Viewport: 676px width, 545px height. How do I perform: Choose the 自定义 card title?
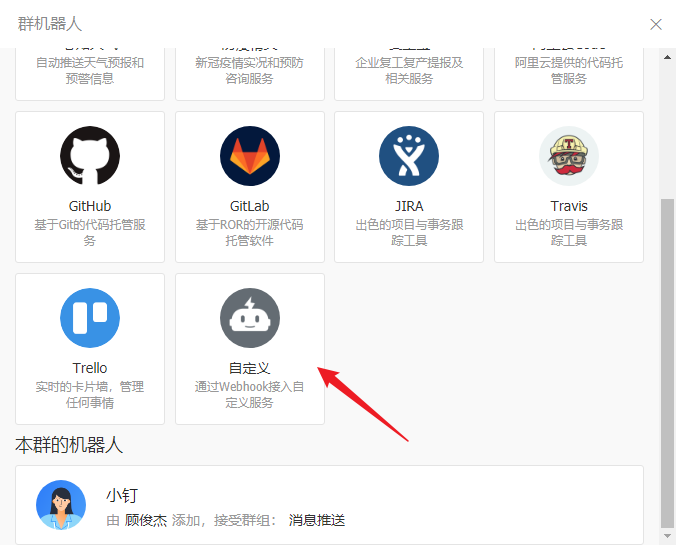[250, 368]
